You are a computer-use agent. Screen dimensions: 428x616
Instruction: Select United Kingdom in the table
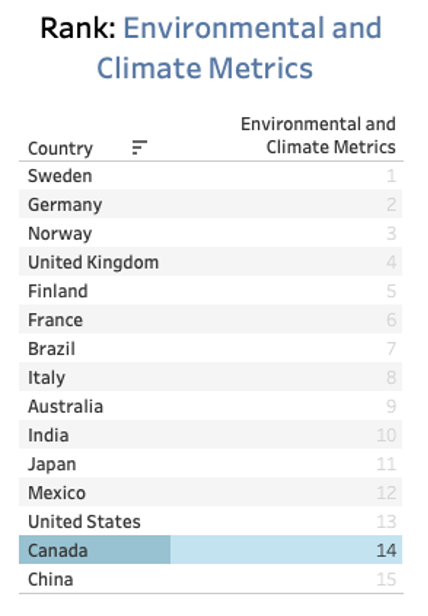pos(94,262)
